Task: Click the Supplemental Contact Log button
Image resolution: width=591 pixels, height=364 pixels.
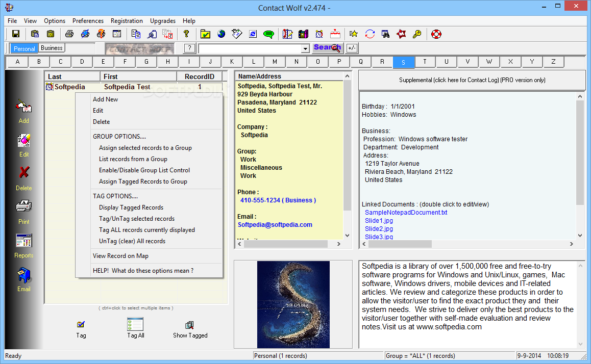Action: 472,80
